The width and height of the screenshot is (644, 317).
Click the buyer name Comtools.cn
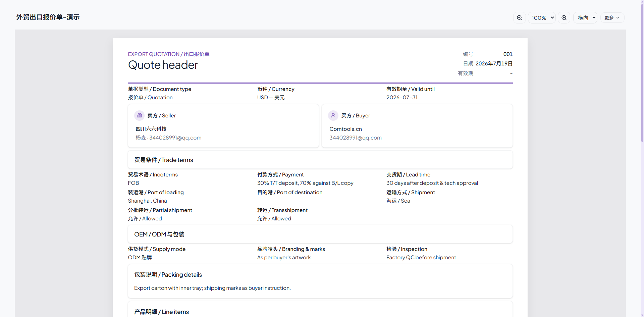[x=345, y=129]
